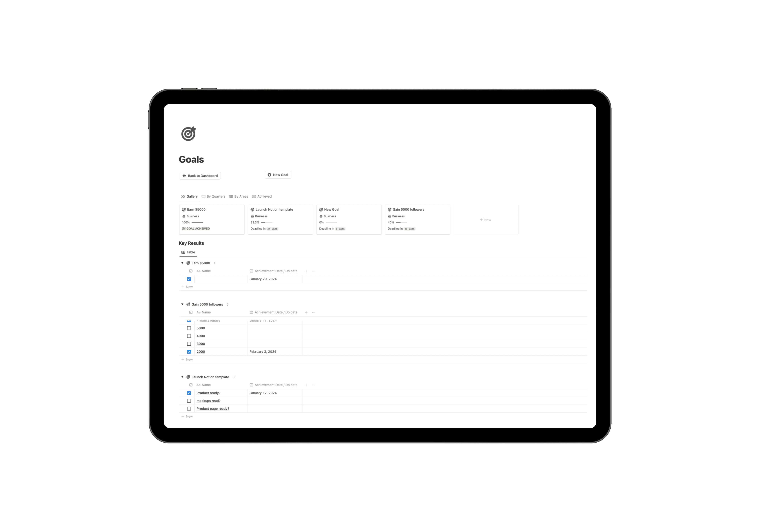This screenshot has width=760, height=532.
Task: Switch to the By Quarters tab
Action: click(x=214, y=196)
